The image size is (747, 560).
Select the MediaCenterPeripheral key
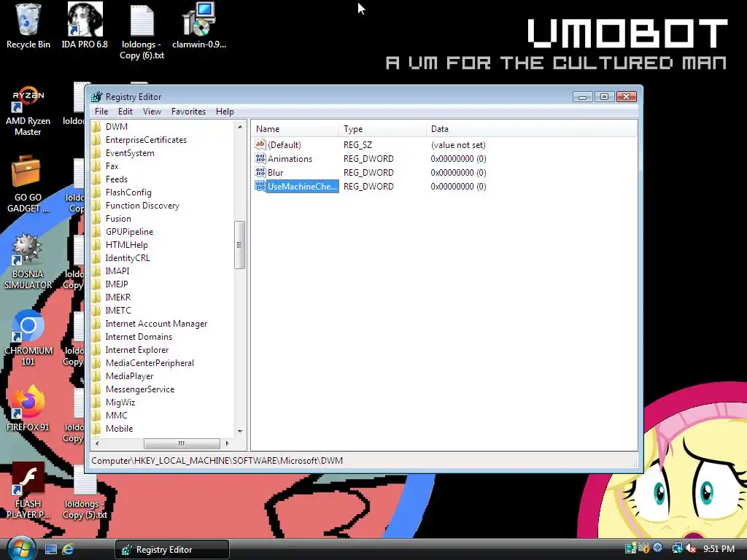pos(149,363)
